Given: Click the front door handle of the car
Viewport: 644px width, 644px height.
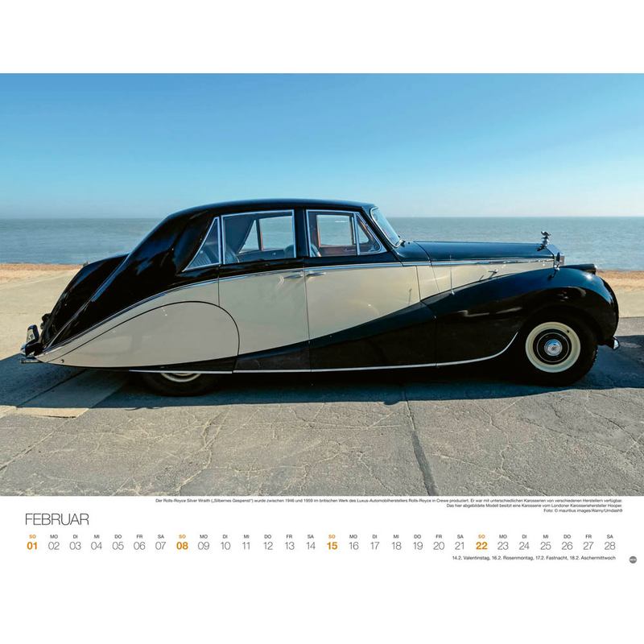Looking at the screenshot, I should (x=315, y=274).
